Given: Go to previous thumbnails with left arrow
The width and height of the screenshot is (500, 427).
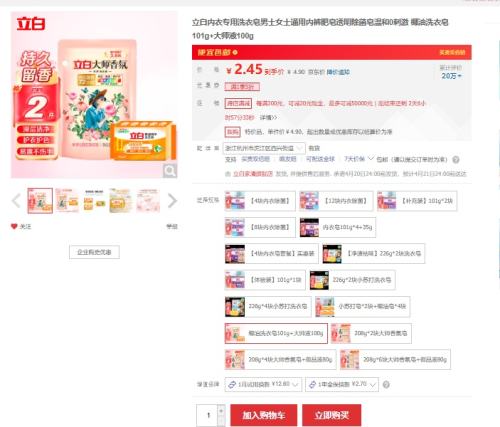Looking at the screenshot, I should 16,201.
